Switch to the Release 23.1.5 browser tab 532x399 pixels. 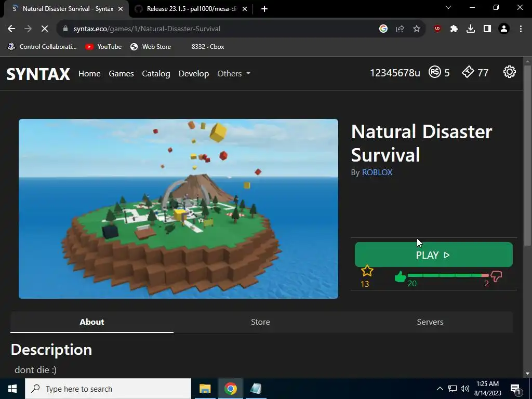click(x=192, y=9)
